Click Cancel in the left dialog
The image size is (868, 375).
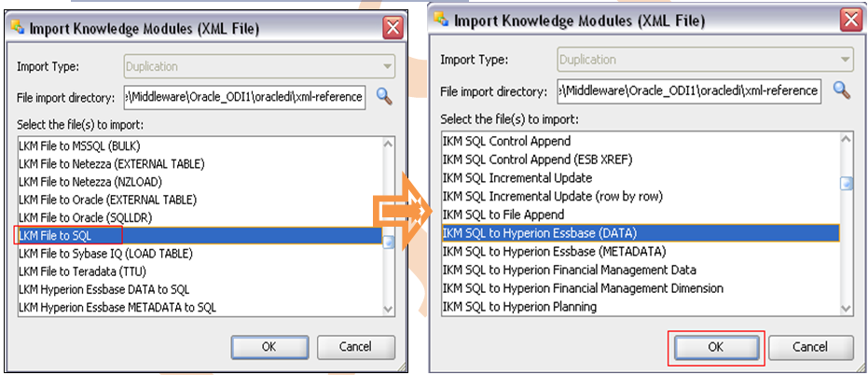point(355,347)
